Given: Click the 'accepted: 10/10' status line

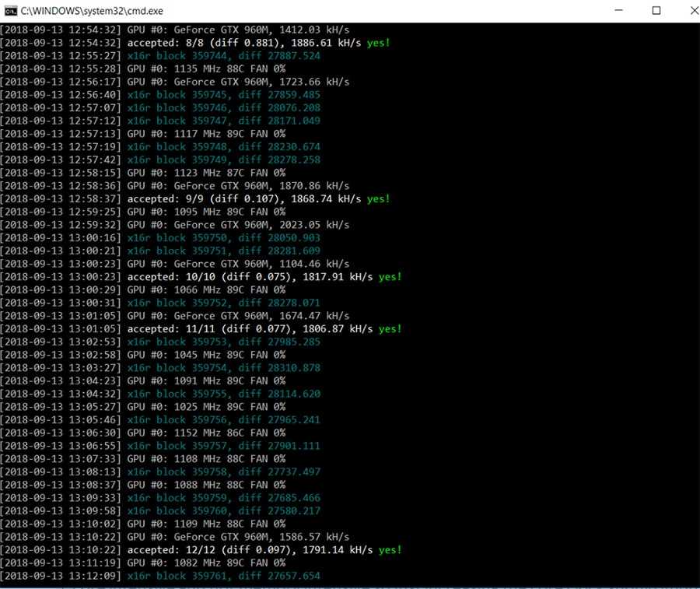Looking at the screenshot, I should (x=264, y=276).
